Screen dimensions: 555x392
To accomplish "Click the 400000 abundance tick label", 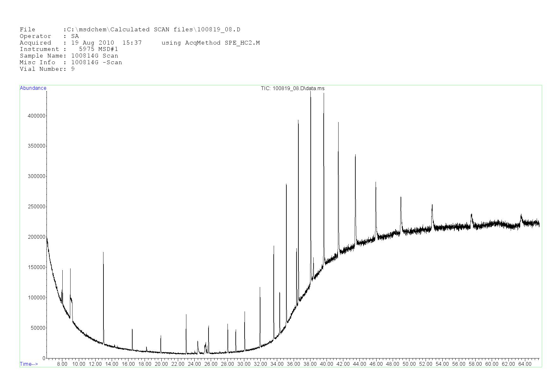I will pos(37,116).
